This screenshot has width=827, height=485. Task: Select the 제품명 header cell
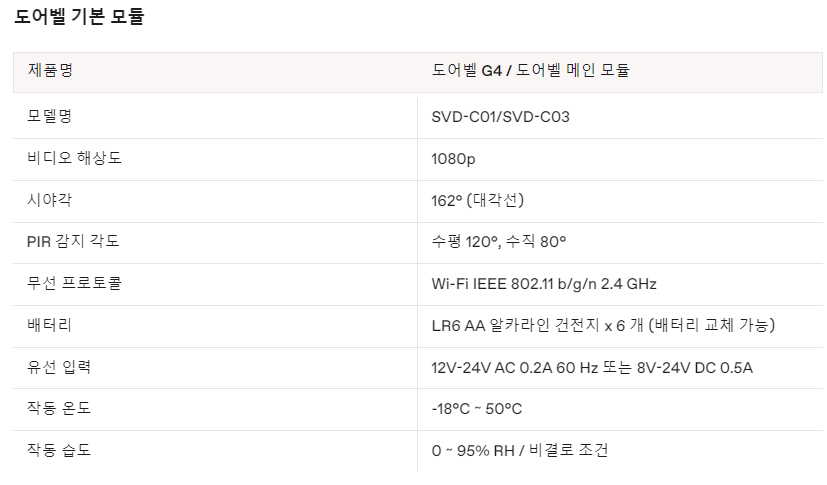50,70
